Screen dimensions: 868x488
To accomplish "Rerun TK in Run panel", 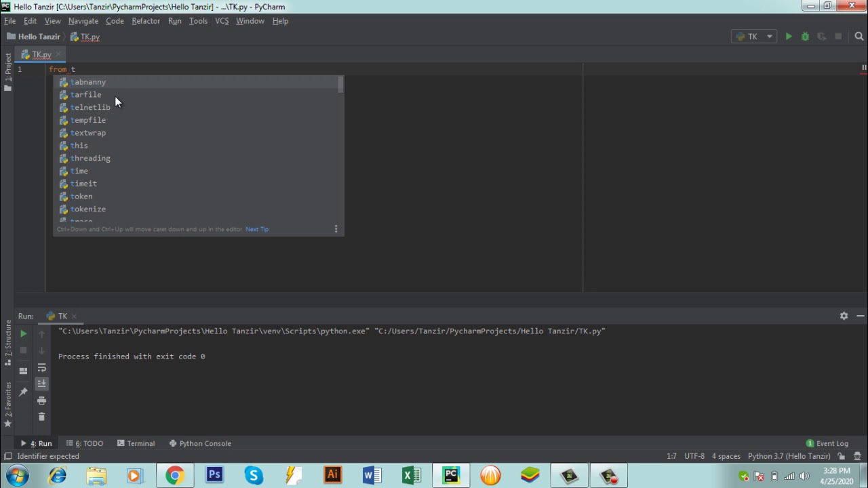I will [23, 333].
